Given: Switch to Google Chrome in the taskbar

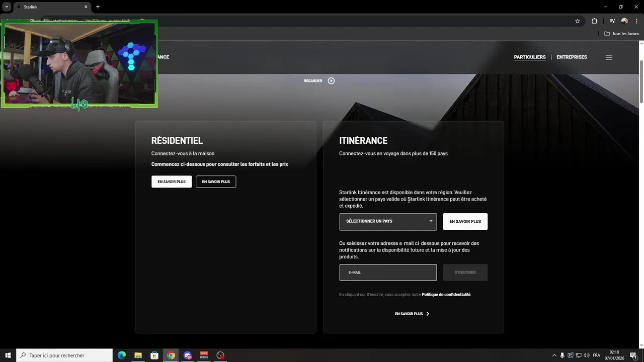Looking at the screenshot, I should click(x=171, y=355).
